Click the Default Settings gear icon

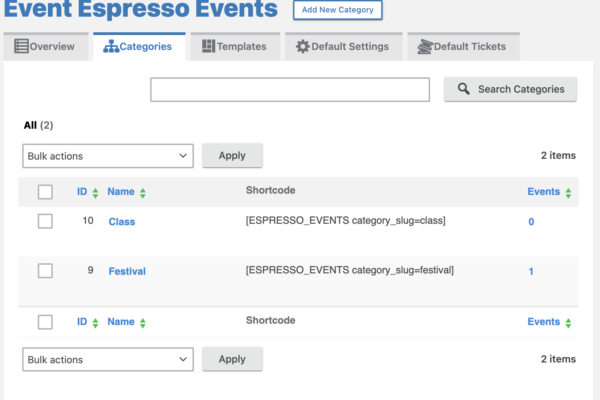click(303, 47)
